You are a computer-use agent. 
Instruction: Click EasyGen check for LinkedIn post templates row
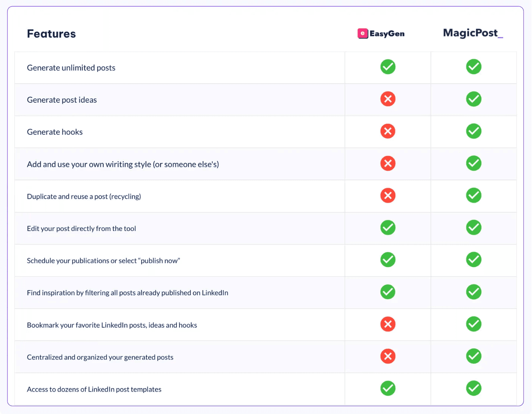388,388
